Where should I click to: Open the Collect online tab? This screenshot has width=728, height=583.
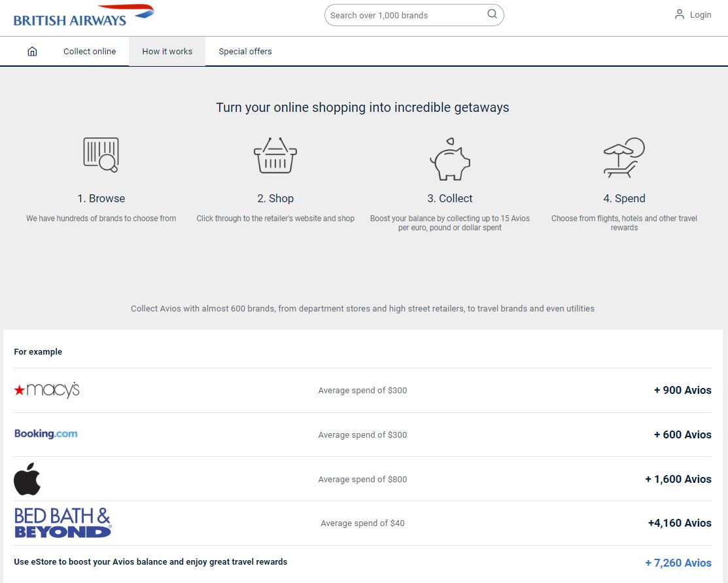(x=90, y=52)
